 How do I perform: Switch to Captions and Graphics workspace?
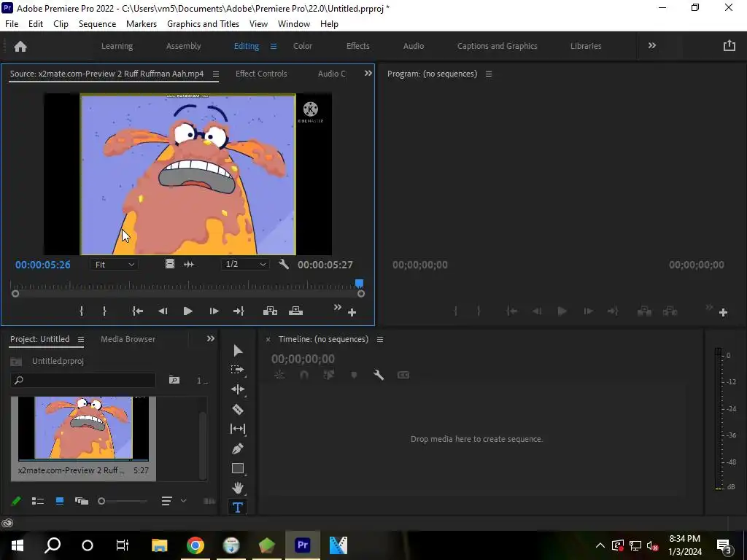[x=498, y=46]
